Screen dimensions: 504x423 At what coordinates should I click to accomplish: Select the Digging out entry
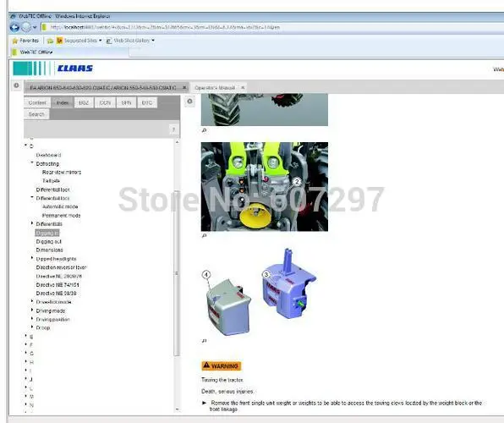pyautogui.click(x=48, y=241)
